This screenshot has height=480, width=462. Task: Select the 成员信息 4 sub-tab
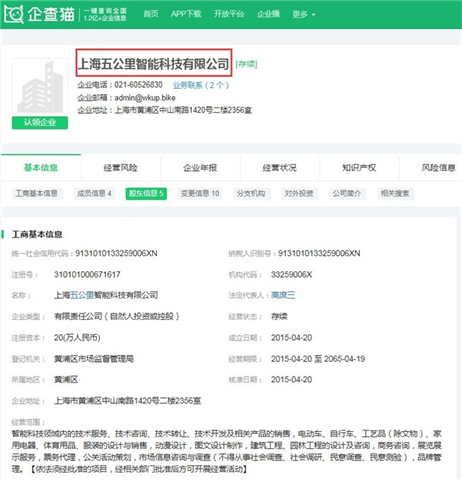[x=94, y=193]
